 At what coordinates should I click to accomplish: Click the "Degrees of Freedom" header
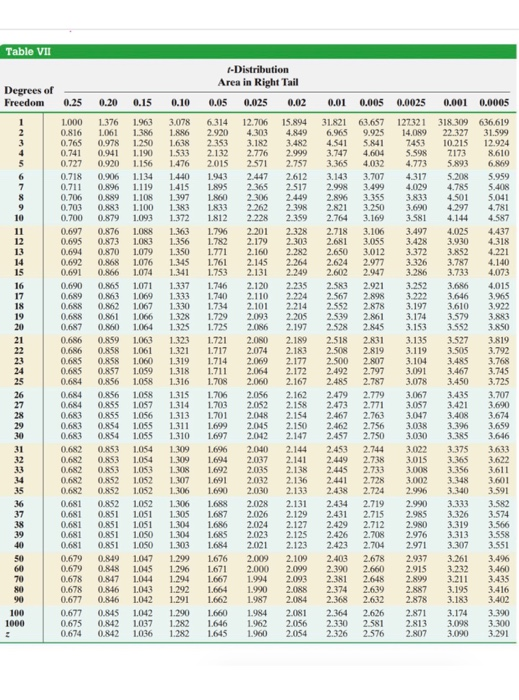tap(29, 96)
